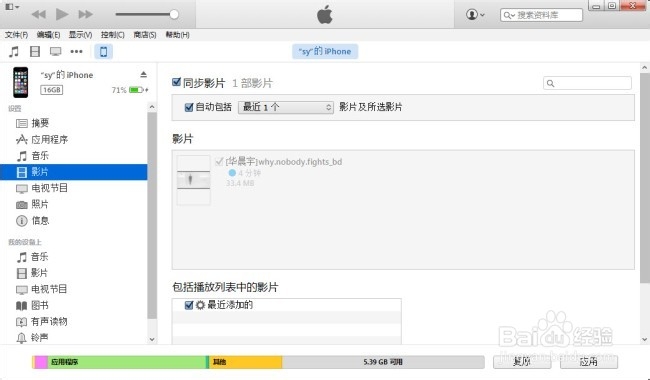Open the top-left window menu dropdown icon
The height and width of the screenshot is (380, 650).
click(x=12, y=7)
